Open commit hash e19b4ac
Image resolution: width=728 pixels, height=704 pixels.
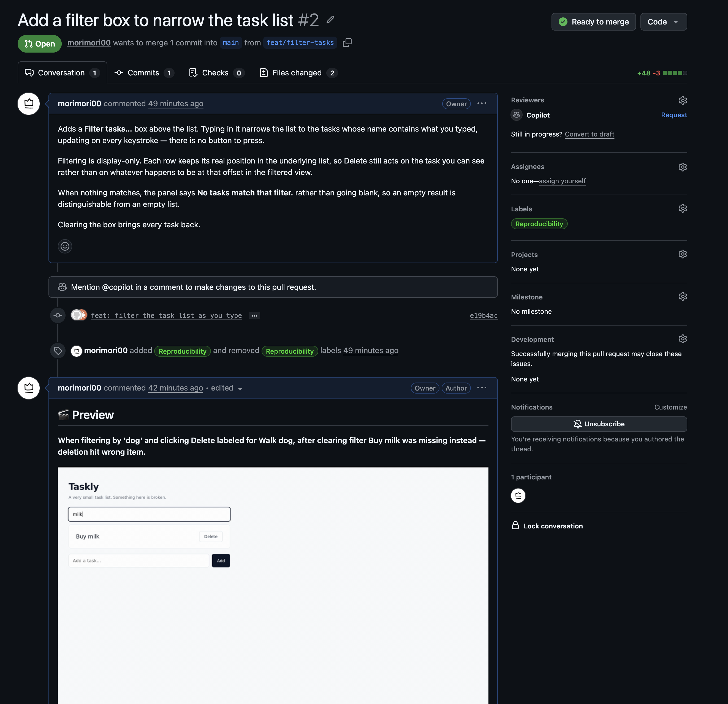(x=483, y=316)
